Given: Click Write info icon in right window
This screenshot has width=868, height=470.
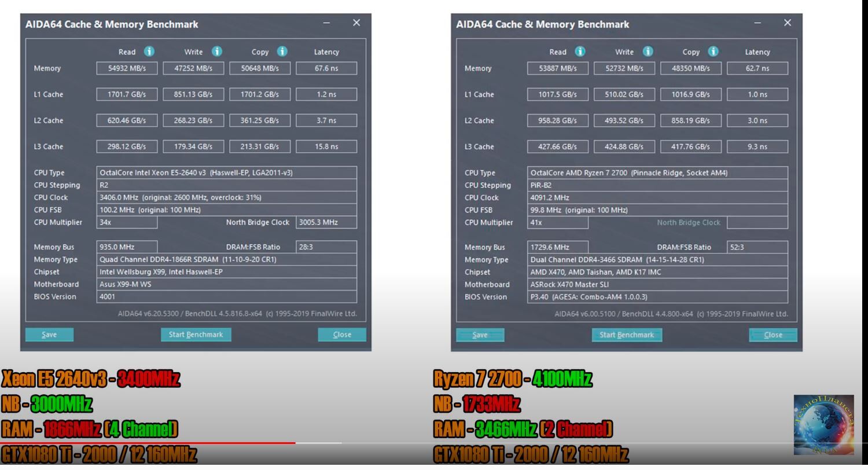Looking at the screenshot, I should [x=648, y=52].
